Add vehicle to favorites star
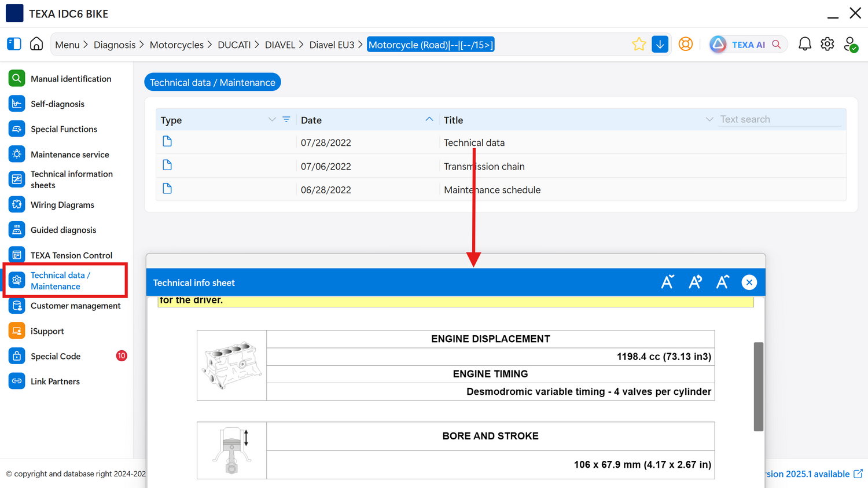868x488 pixels. pyautogui.click(x=639, y=44)
